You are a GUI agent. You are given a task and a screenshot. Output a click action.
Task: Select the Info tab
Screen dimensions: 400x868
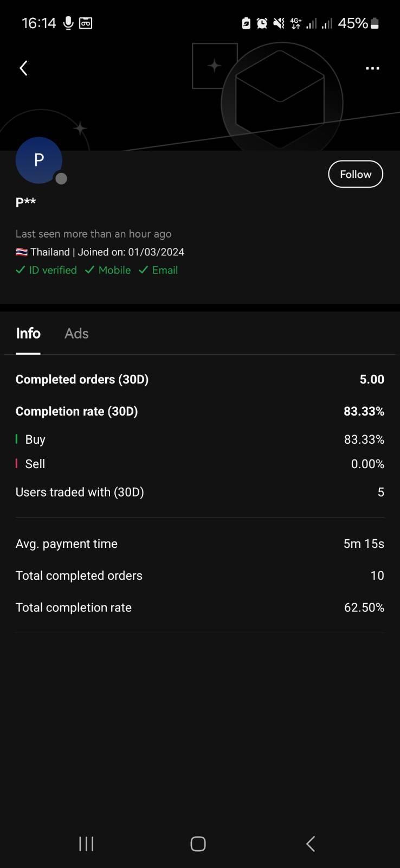(28, 333)
